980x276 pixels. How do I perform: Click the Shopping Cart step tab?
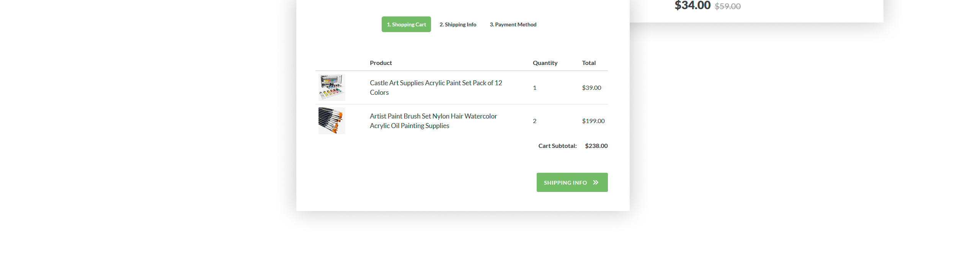[406, 24]
